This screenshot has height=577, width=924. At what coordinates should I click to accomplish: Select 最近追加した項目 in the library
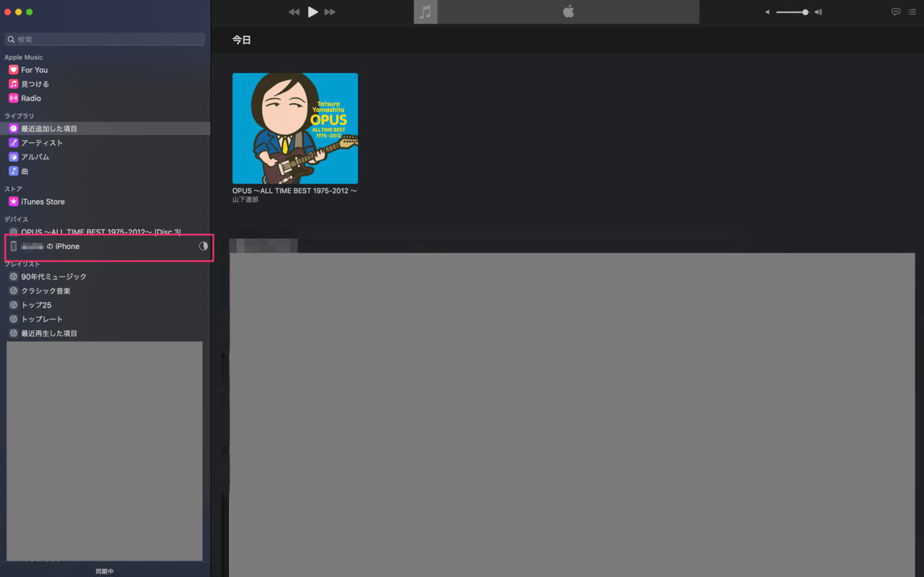[105, 129]
